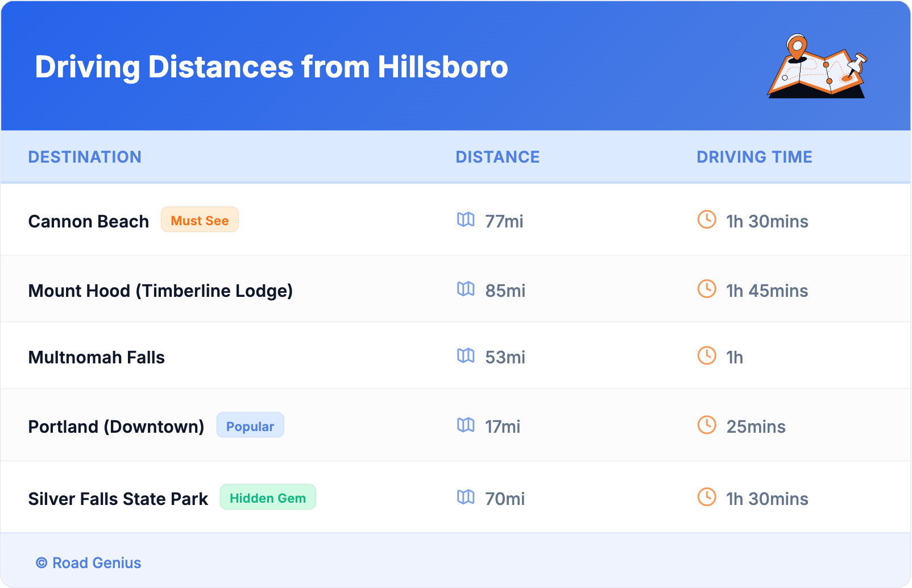Click the map icon beside 77mi
The image size is (912, 588).
point(466,220)
